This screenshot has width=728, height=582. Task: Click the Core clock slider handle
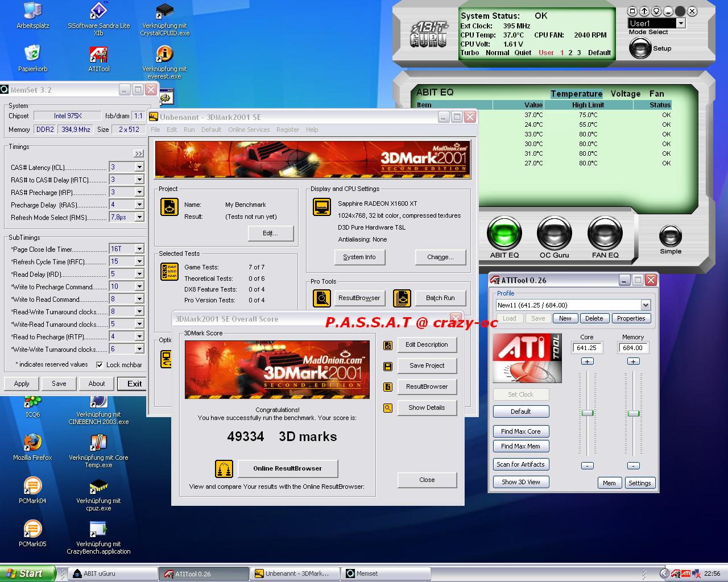pos(588,413)
